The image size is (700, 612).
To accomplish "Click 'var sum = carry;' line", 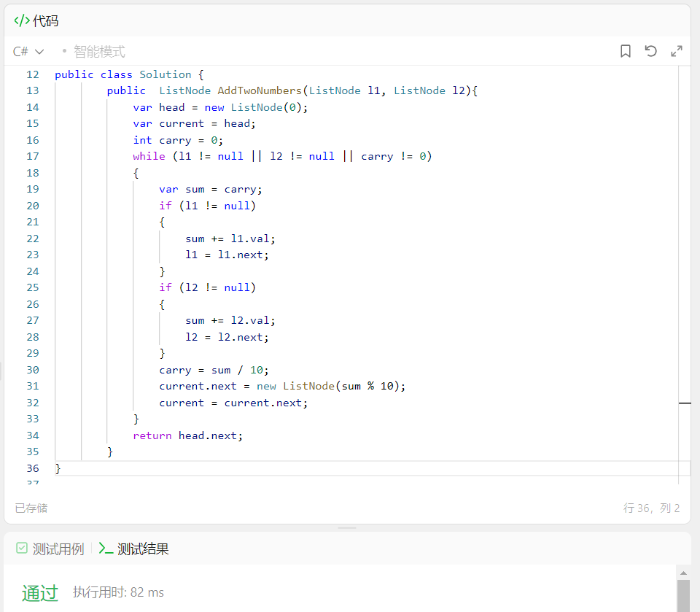I will (x=210, y=190).
